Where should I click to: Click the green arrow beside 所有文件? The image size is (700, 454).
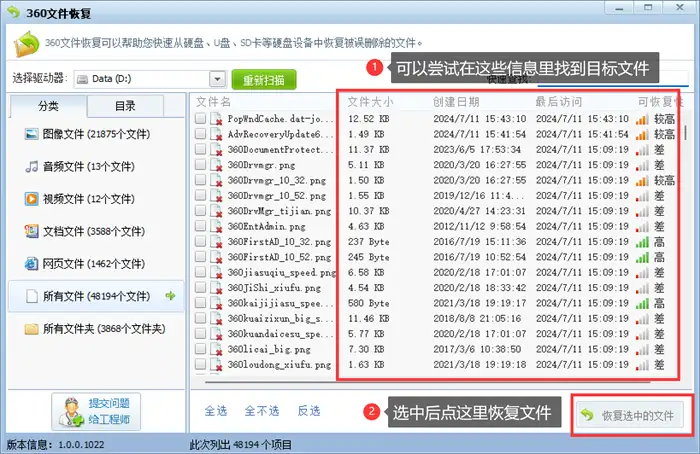point(170,296)
